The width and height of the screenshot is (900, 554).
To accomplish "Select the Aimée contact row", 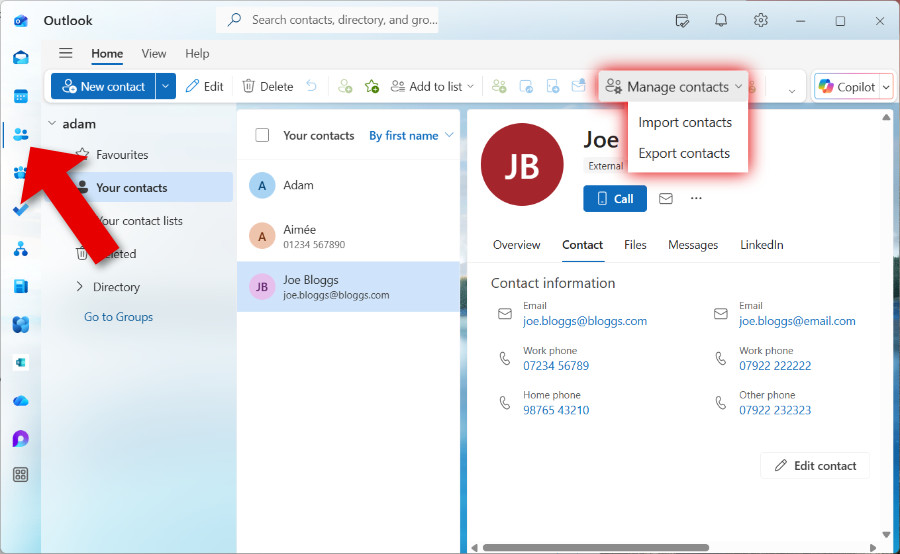I will 348,236.
